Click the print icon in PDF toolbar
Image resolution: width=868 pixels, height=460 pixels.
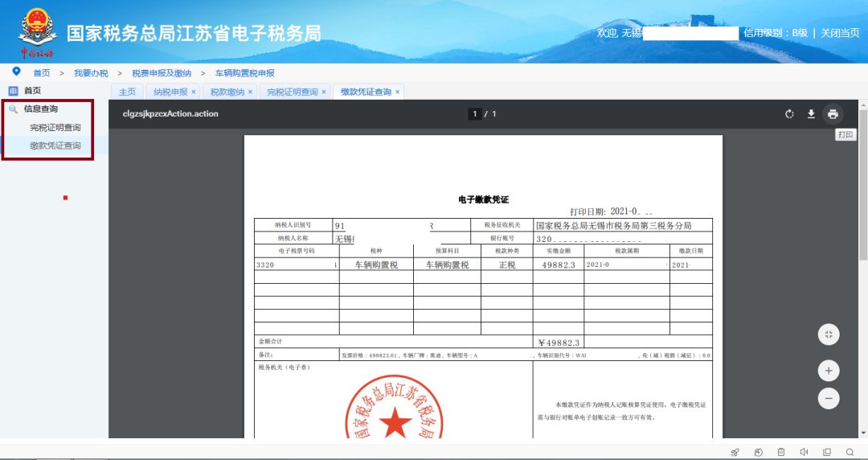833,114
